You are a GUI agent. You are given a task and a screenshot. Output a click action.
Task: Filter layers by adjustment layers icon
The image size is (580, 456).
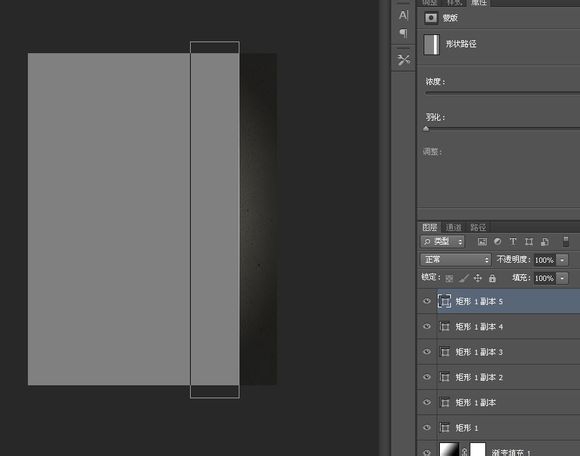point(498,241)
